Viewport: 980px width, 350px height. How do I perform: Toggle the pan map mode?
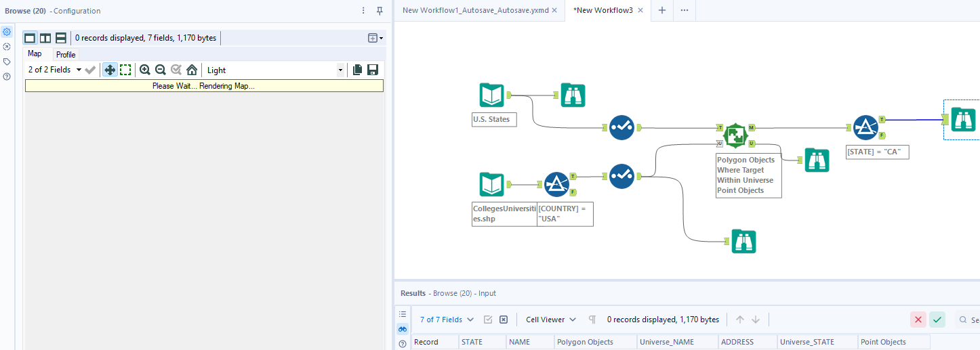(x=110, y=70)
